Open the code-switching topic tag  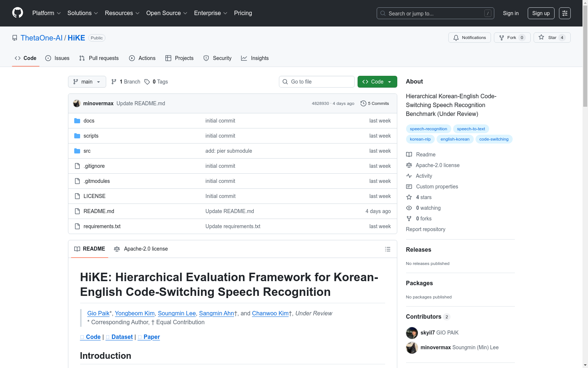(494, 139)
